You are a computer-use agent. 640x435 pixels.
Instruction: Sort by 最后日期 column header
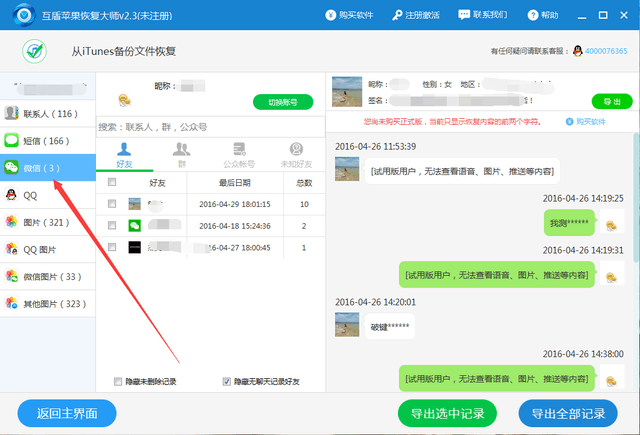click(235, 182)
